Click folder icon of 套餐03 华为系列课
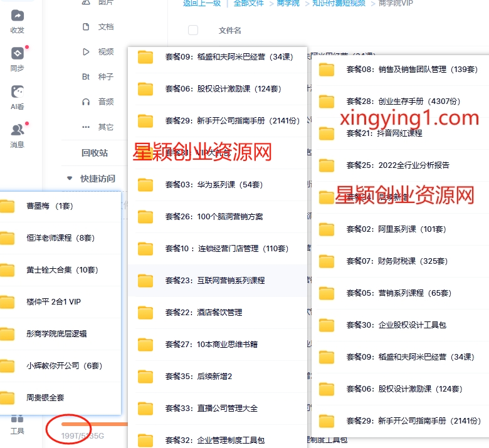This screenshot has width=489, height=448. pyautogui.click(x=145, y=185)
